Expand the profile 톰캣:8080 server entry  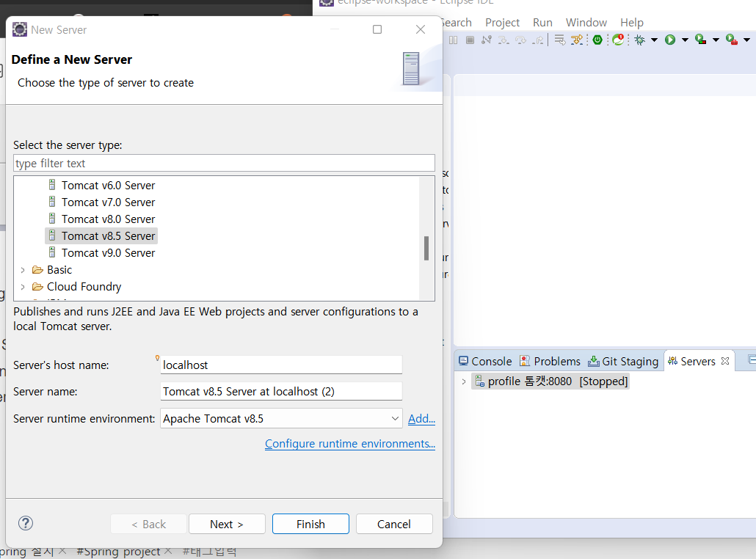tap(463, 381)
